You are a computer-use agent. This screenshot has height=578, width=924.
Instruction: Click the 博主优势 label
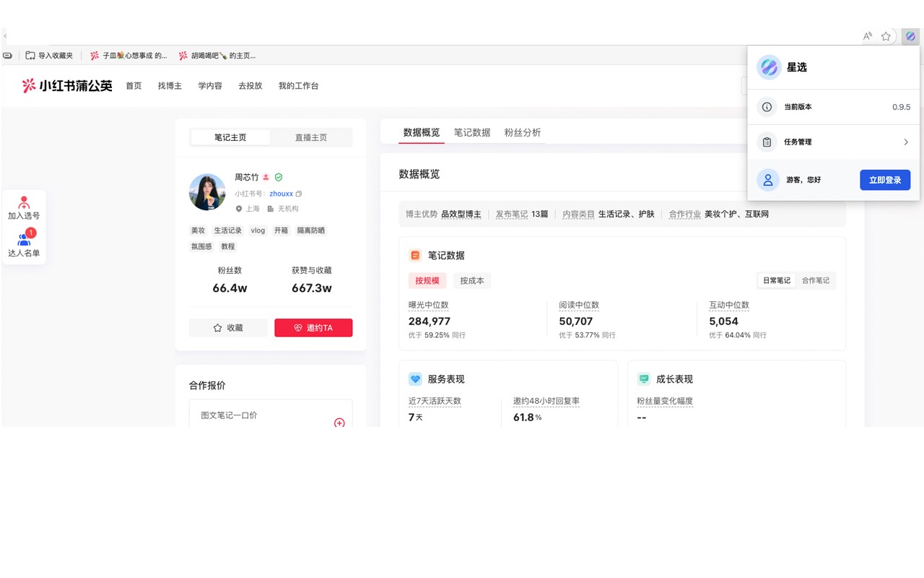pos(422,215)
